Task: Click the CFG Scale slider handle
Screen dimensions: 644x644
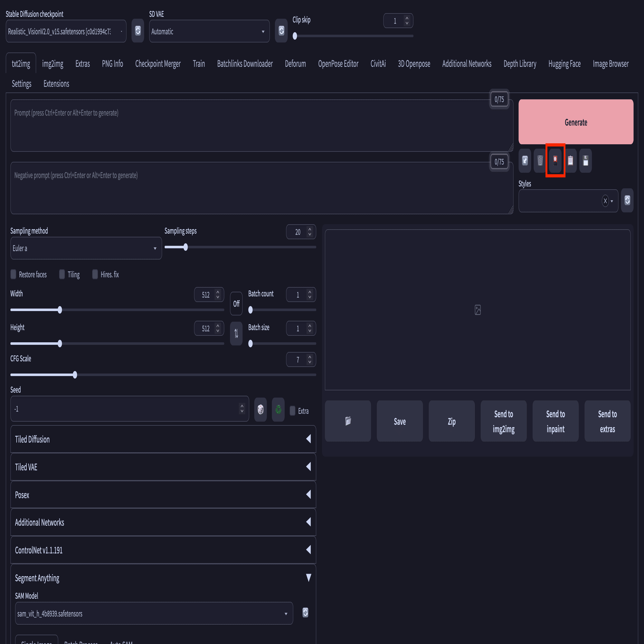Action: 75,375
